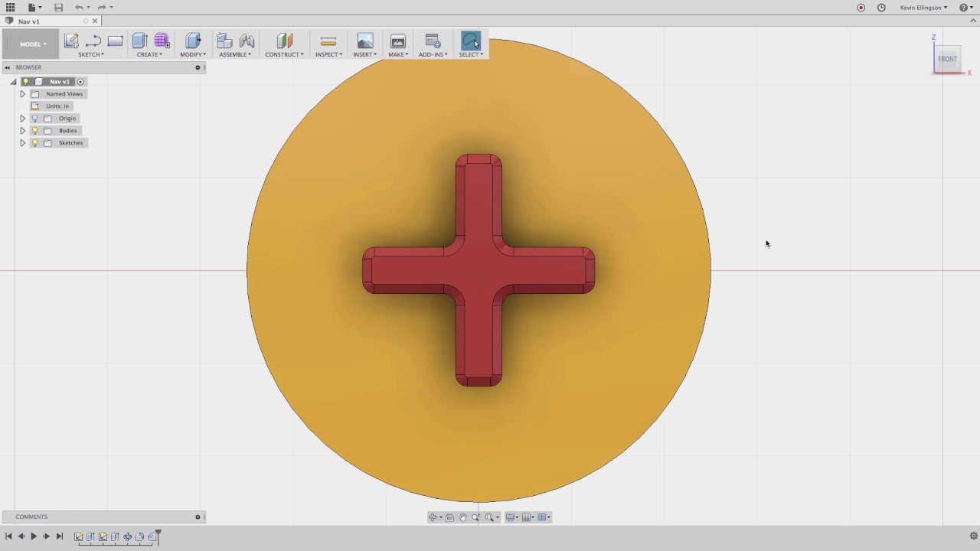Viewport: 980px width, 551px height.
Task: Expand the Origin folder
Action: pyautogui.click(x=22, y=119)
